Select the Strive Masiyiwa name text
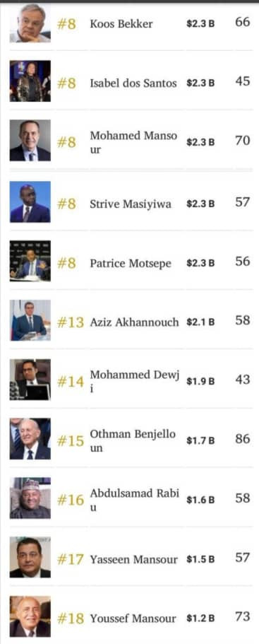This screenshot has height=644, width=259. tap(131, 204)
